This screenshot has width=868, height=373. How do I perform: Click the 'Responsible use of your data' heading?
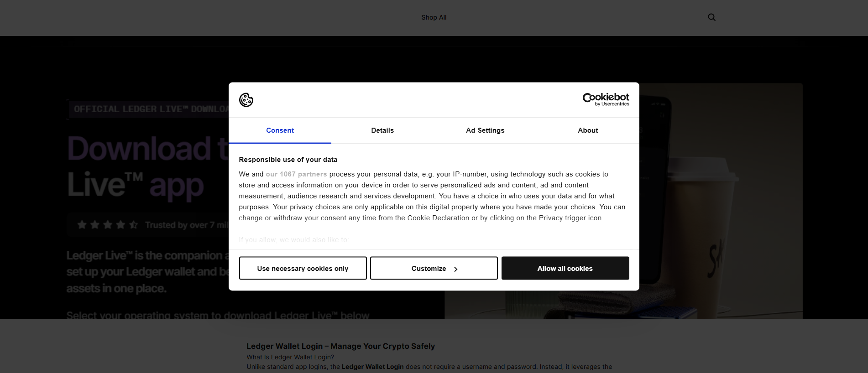(288, 160)
